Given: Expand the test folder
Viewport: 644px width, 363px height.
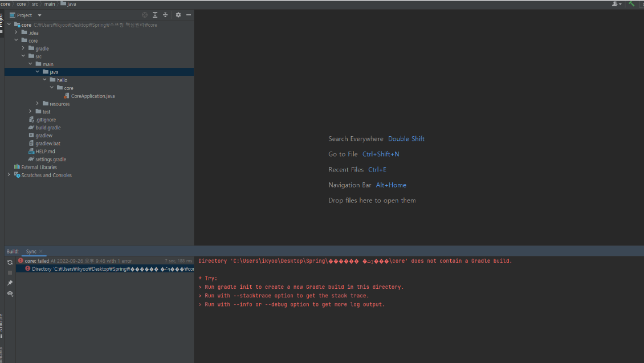Looking at the screenshot, I should 30,111.
